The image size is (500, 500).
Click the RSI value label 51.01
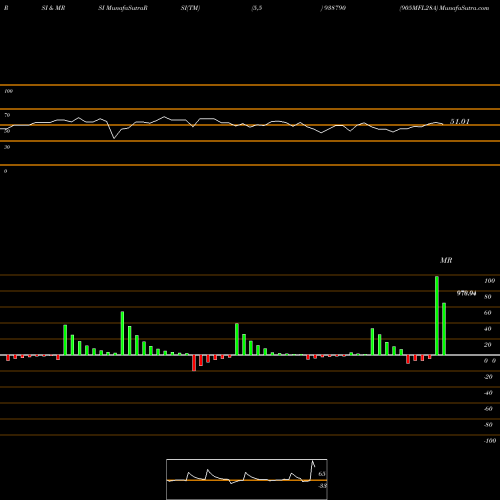click(x=460, y=122)
